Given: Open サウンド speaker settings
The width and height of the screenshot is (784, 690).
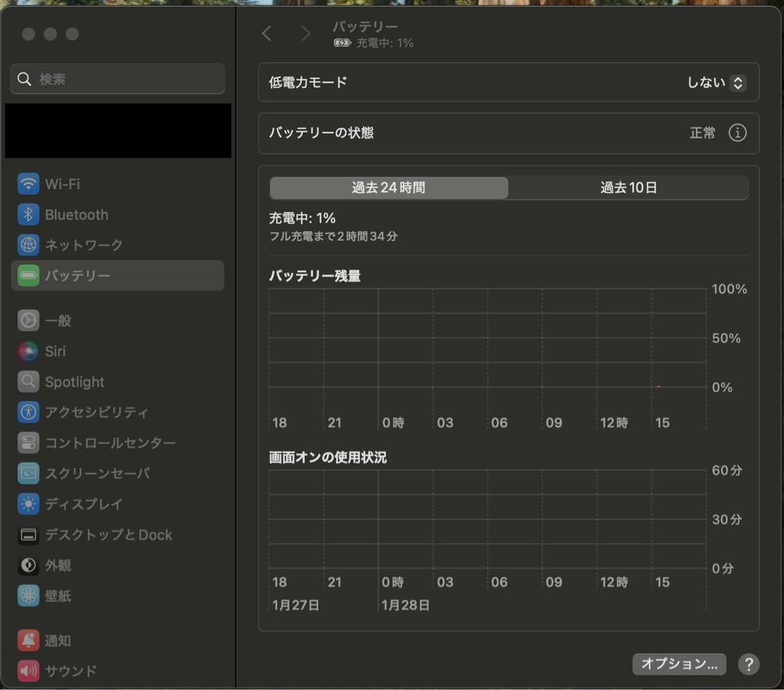Looking at the screenshot, I should coord(28,670).
